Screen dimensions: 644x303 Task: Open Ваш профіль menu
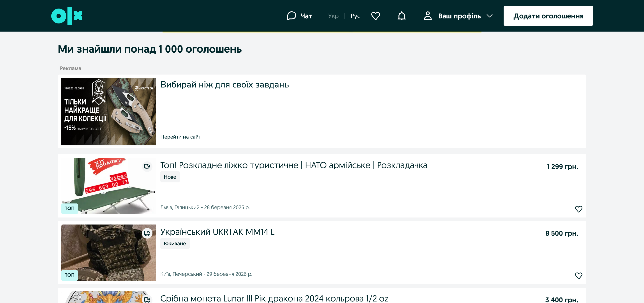(x=459, y=16)
